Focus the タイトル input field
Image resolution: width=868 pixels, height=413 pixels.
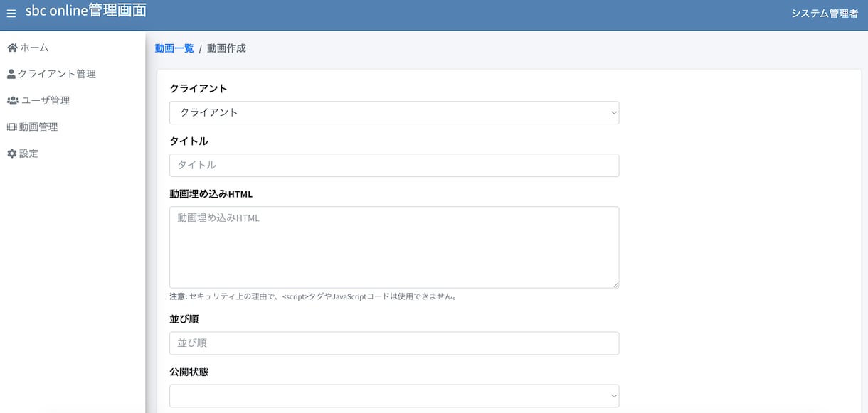pos(394,165)
